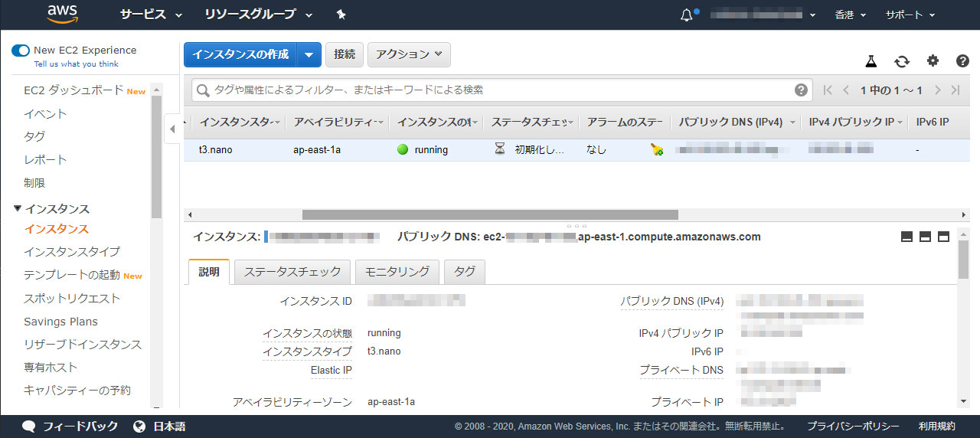
Task: Select the t3.nano instance row cell
Action: 215,150
